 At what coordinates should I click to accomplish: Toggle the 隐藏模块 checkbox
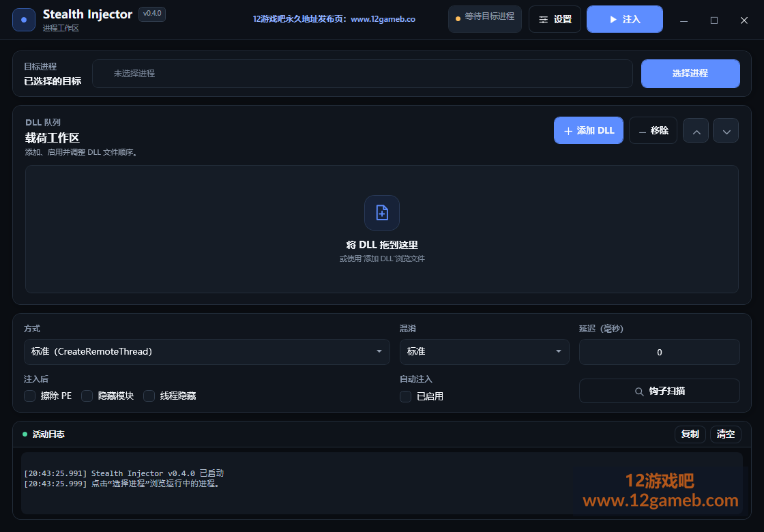[87, 396]
